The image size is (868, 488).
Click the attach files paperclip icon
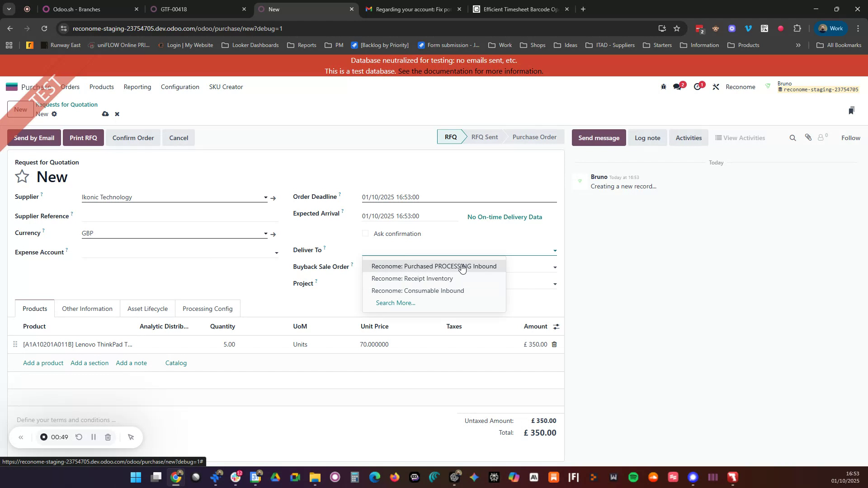[808, 138]
